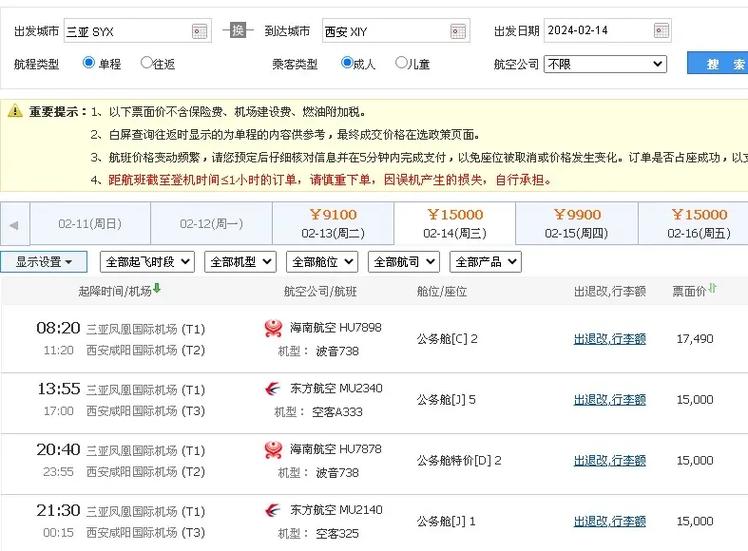The height and width of the screenshot is (551, 748).
Task: Expand 显示设置 display settings menu
Action: click(44, 262)
